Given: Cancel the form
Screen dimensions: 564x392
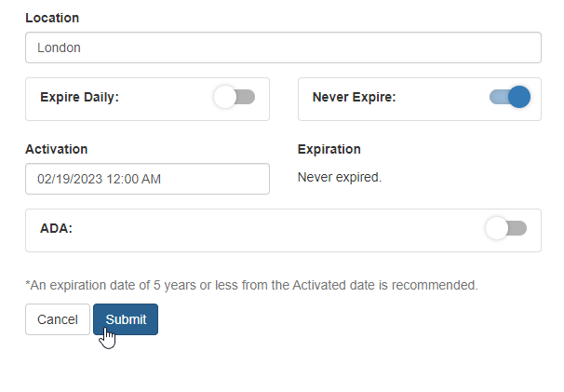Looking at the screenshot, I should click(x=58, y=319).
